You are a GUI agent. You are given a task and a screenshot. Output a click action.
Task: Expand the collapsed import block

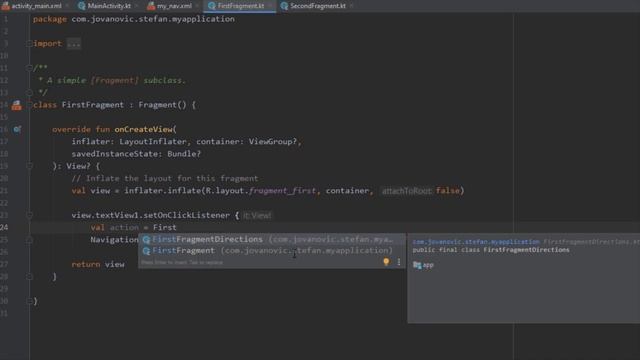29,43
